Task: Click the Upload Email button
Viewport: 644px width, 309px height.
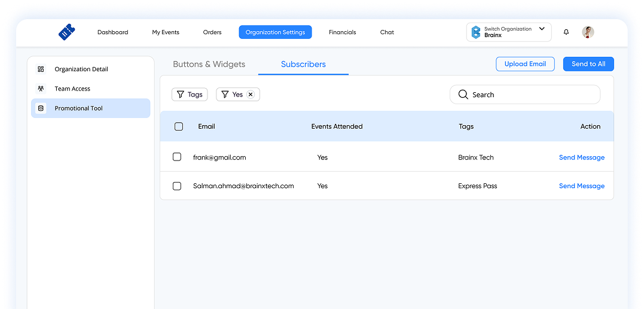Action: (x=525, y=64)
